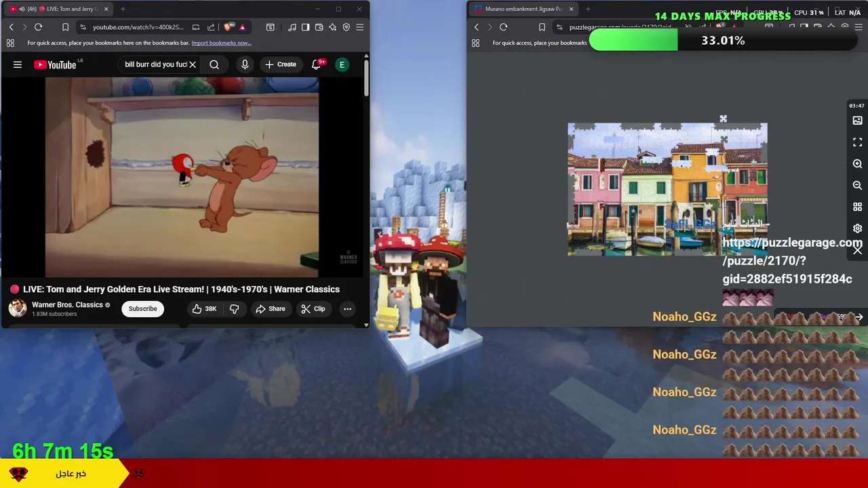868x488 pixels.
Task: Open Brave Wallet icon in YouTube window
Action: pyautogui.click(x=319, y=27)
